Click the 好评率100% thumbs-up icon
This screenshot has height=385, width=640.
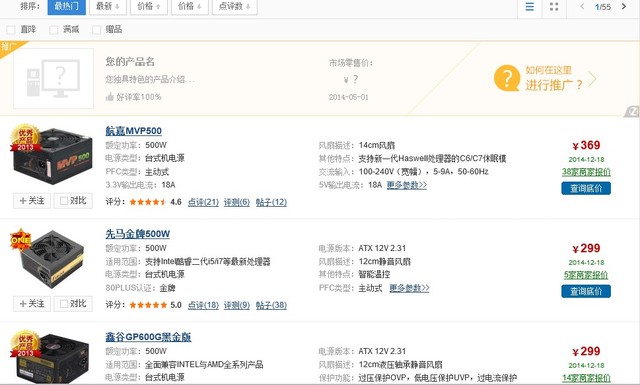coord(109,97)
